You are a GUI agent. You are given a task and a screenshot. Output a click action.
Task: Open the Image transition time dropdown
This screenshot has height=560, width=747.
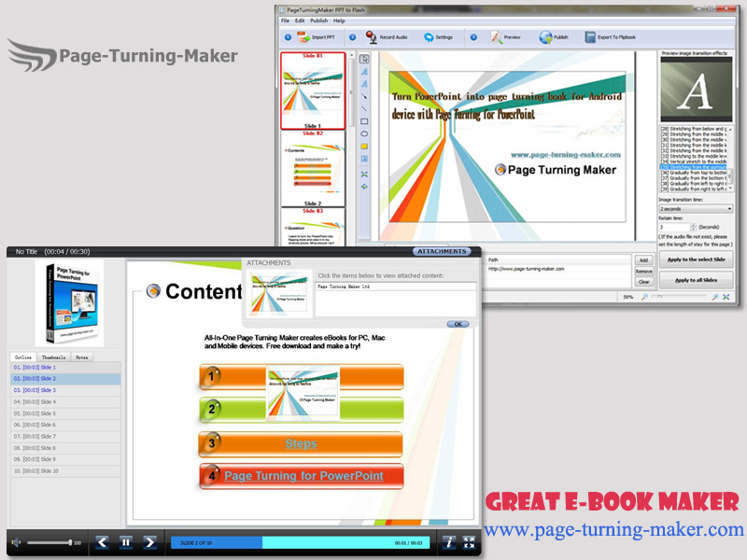[x=696, y=209]
